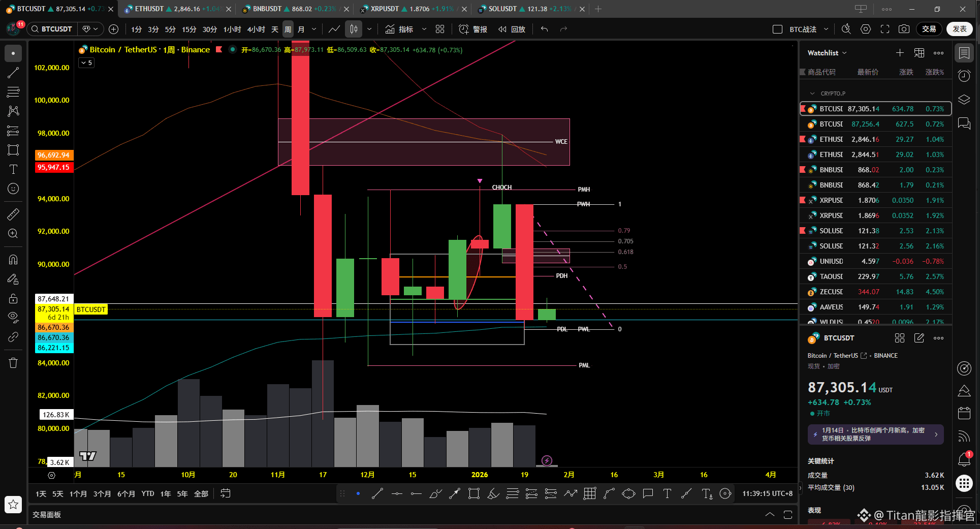Screen dimensions: 980x529
Task: Create an alert with 警报 button
Action: pyautogui.click(x=473, y=29)
